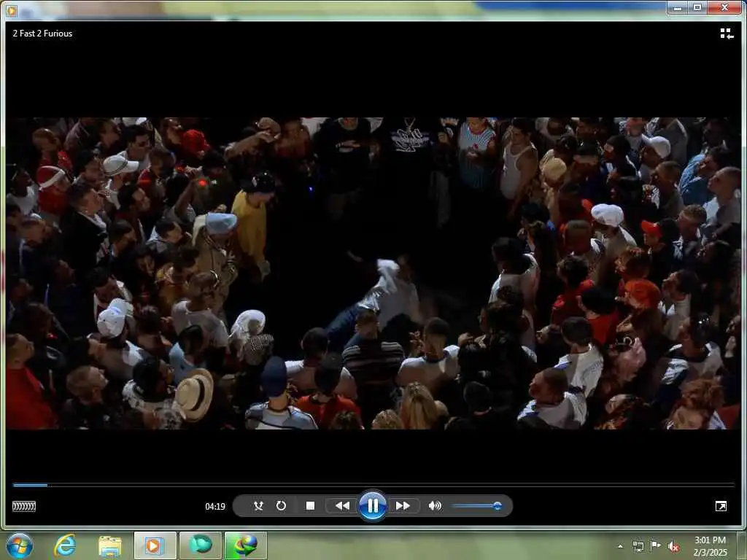Click the 04:19 elapsed time display
The height and width of the screenshot is (560, 747).
click(215, 506)
